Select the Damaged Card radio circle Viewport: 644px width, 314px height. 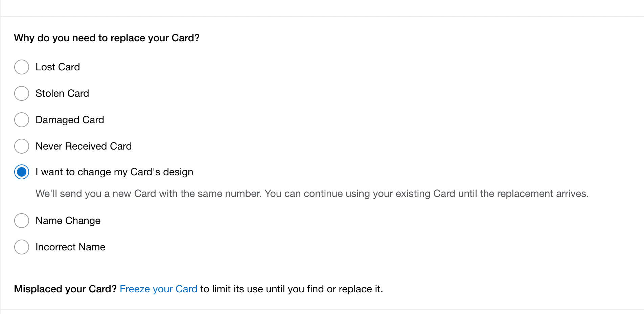pyautogui.click(x=22, y=120)
